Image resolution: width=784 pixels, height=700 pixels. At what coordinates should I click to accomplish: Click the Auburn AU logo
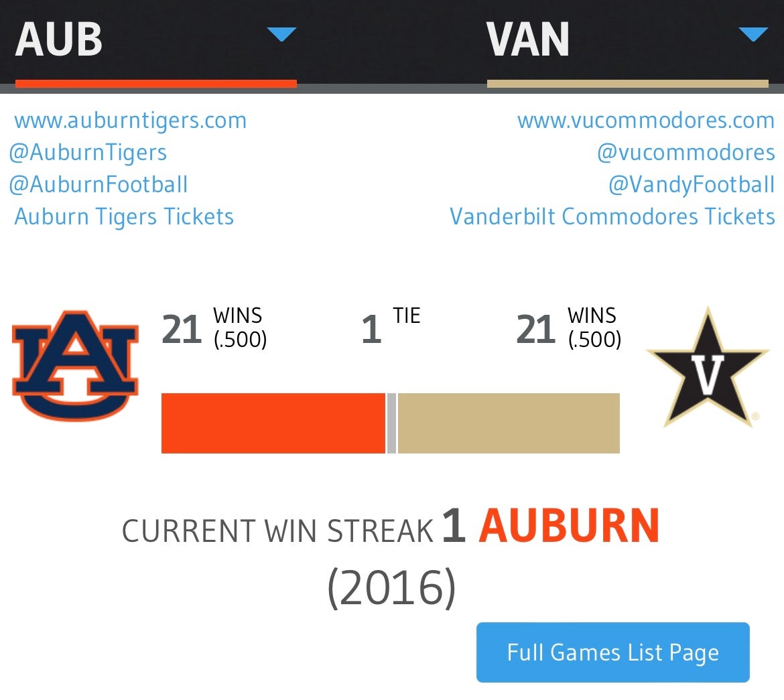pos(75,364)
